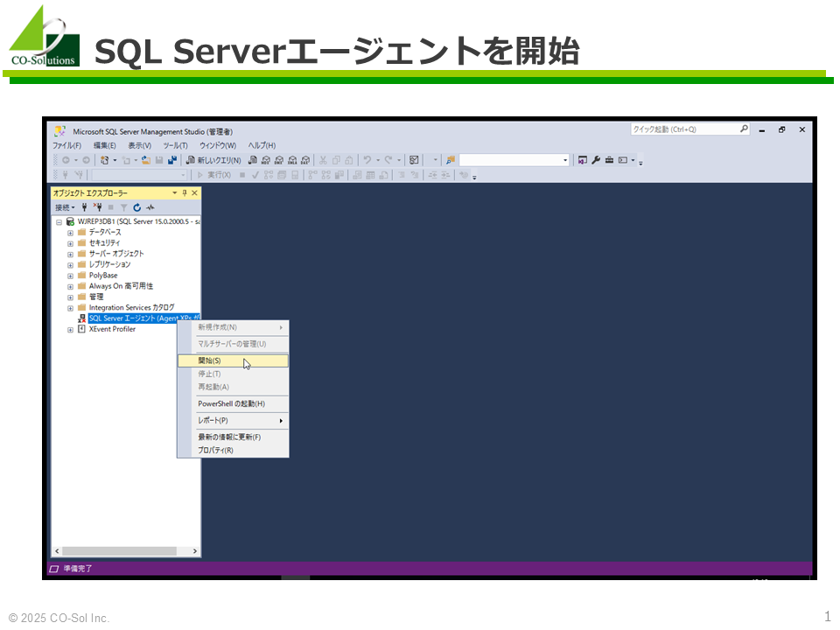The height and width of the screenshot is (630, 840).
Task: Click the Navigate Backward arrow icon
Action: [66, 160]
